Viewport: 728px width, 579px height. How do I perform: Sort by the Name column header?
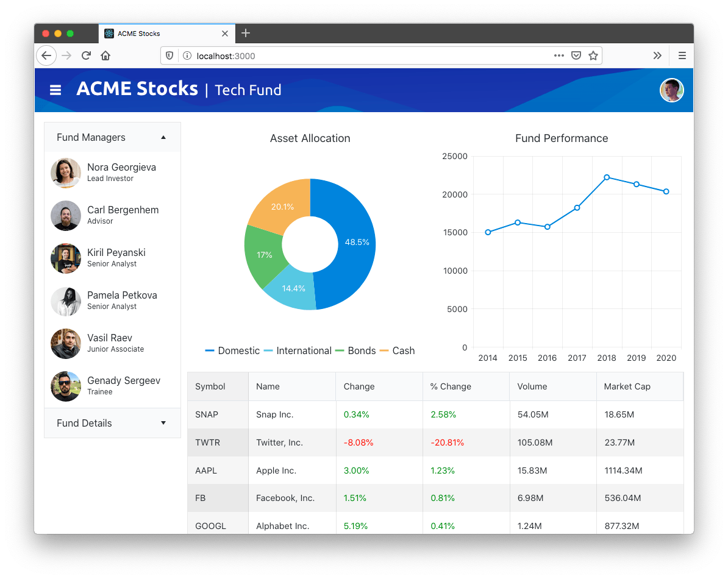(x=292, y=386)
